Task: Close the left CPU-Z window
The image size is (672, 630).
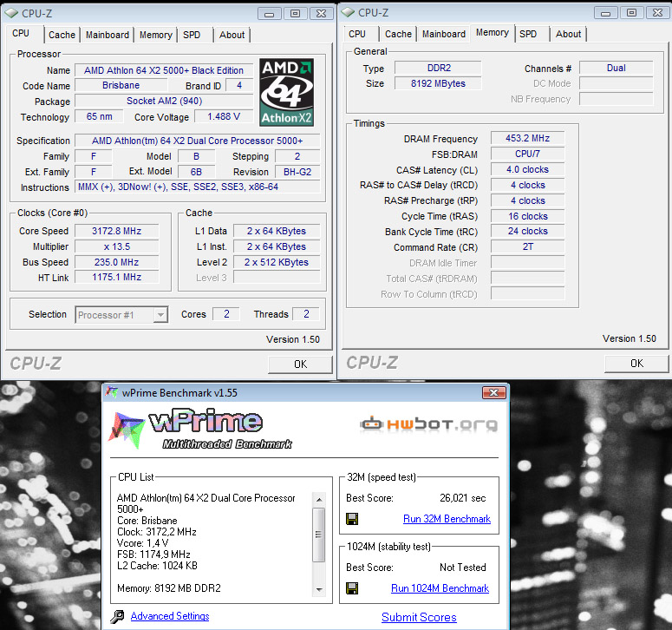Action: pos(321,14)
